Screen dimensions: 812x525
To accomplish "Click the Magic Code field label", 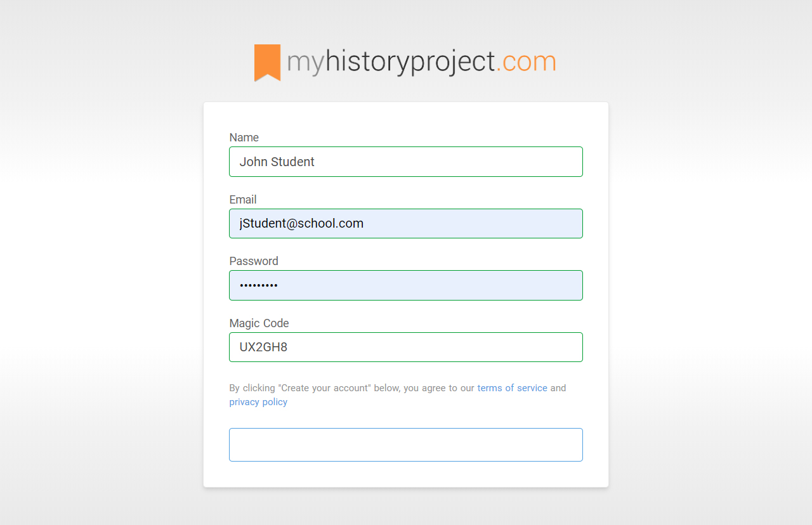I will pyautogui.click(x=259, y=323).
